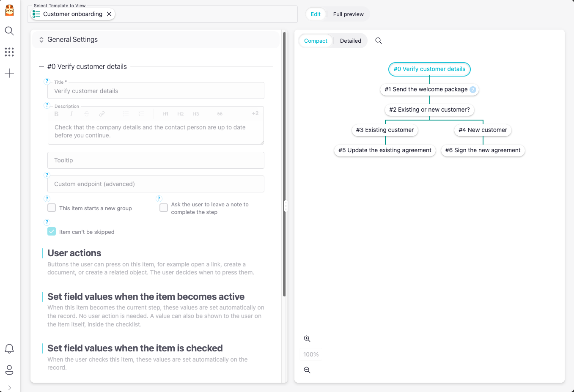Open notifications bell in the sidebar
Screen dimensions: 574x392
(x=9, y=349)
